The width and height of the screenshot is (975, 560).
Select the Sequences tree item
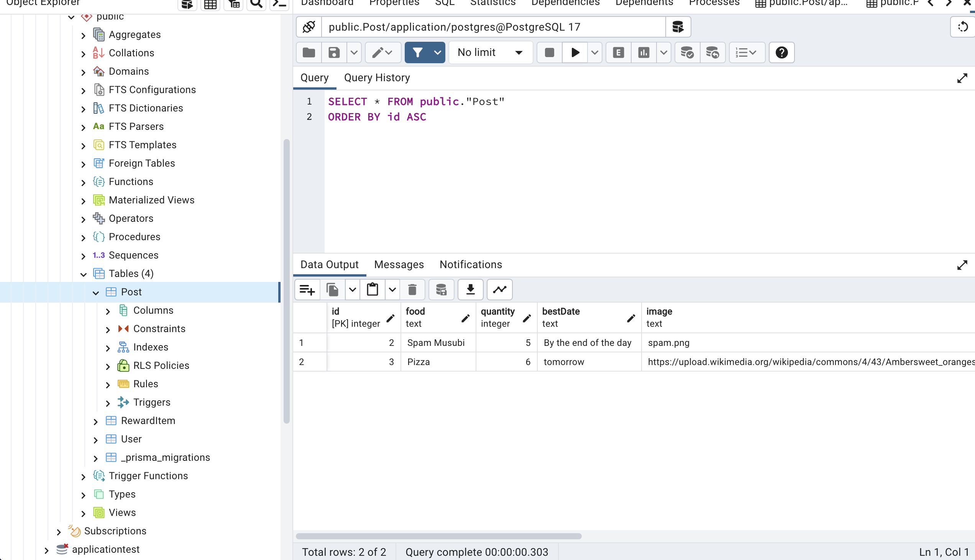[x=133, y=255]
